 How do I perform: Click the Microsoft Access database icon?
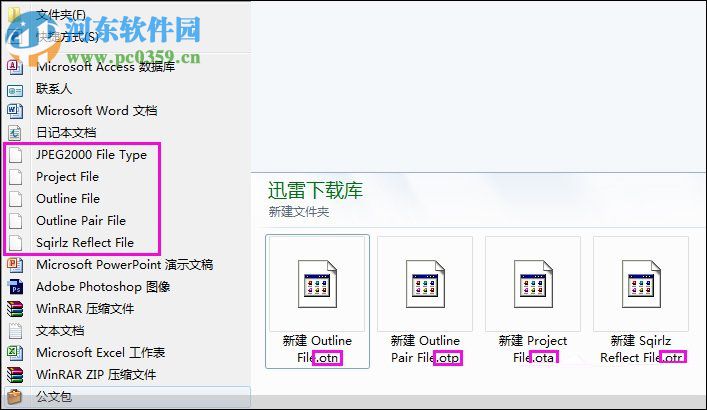pos(14,67)
